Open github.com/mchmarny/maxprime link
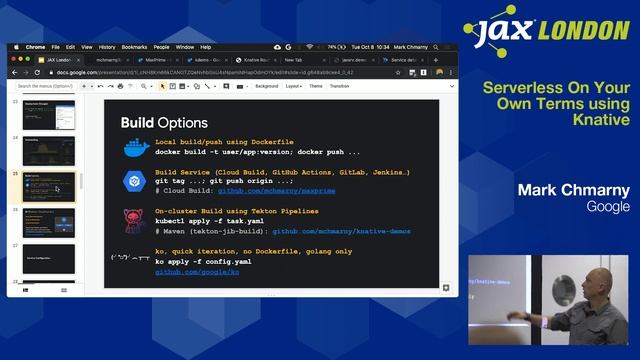 pos(276,191)
